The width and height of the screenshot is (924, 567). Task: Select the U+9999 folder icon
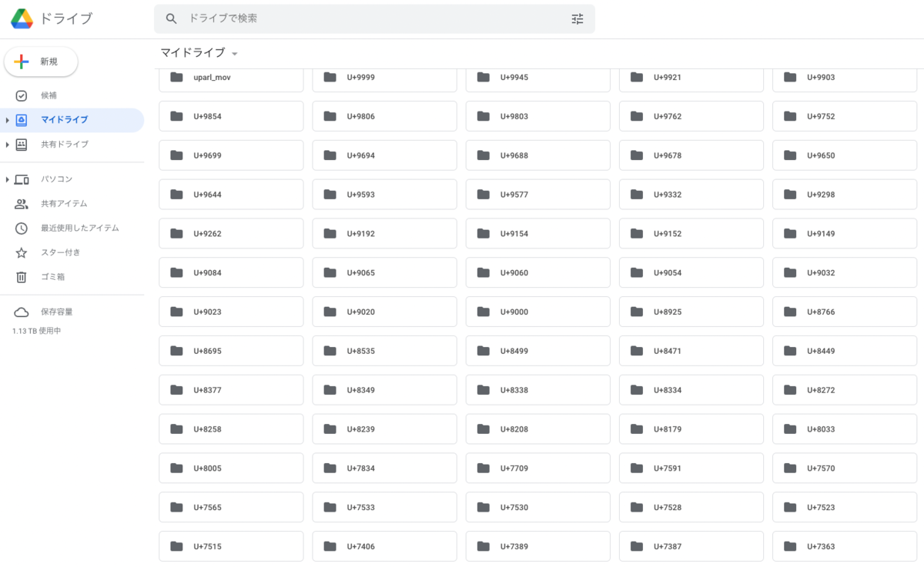pos(330,77)
